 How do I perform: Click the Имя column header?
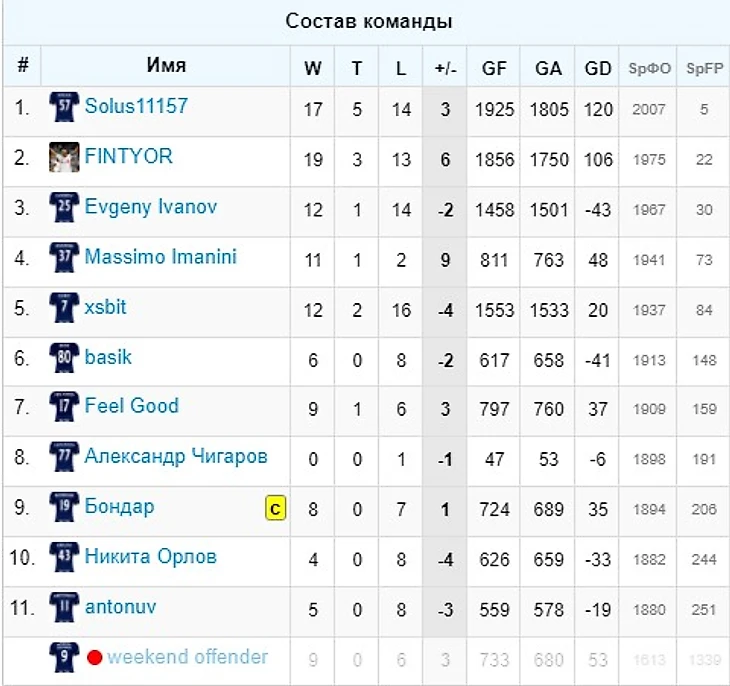coord(166,65)
